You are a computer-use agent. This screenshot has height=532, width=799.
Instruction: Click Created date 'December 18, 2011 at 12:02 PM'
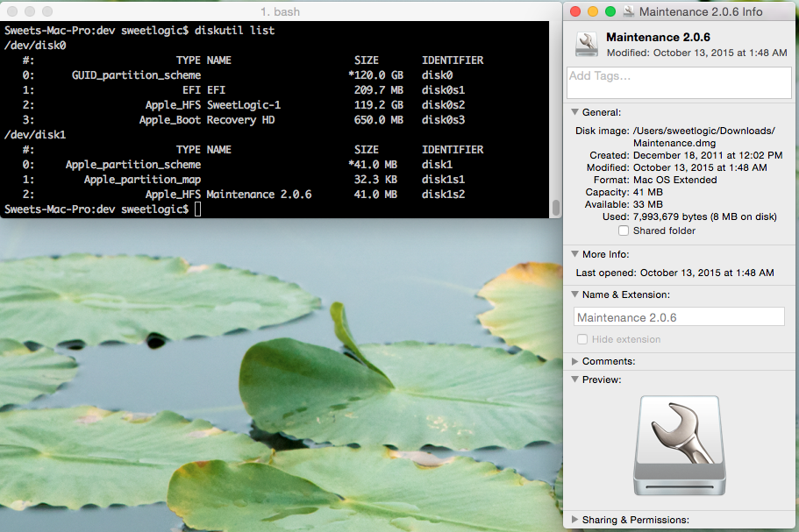pyautogui.click(x=708, y=155)
